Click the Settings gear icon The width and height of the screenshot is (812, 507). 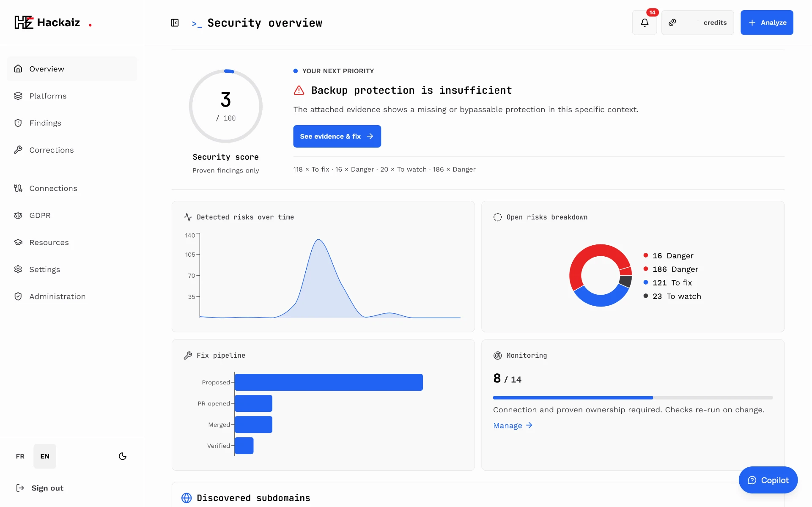pyautogui.click(x=18, y=269)
